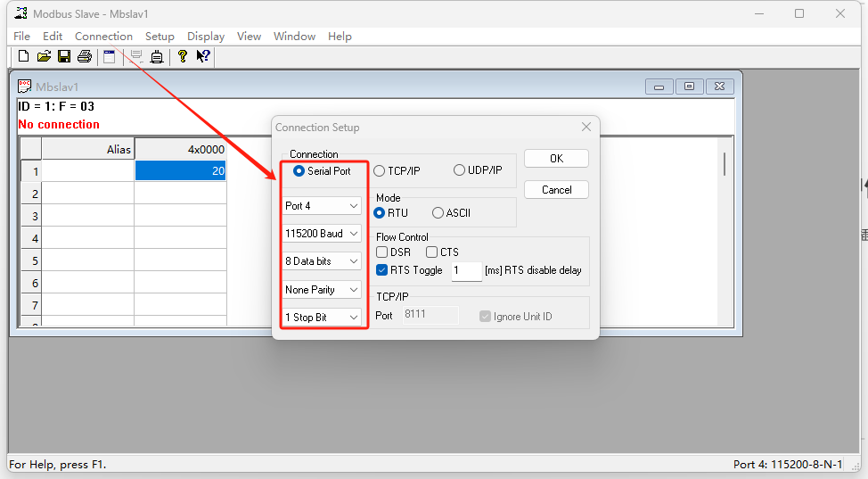Close the Mbslav1 child window
The height and width of the screenshot is (479, 868).
coord(720,87)
